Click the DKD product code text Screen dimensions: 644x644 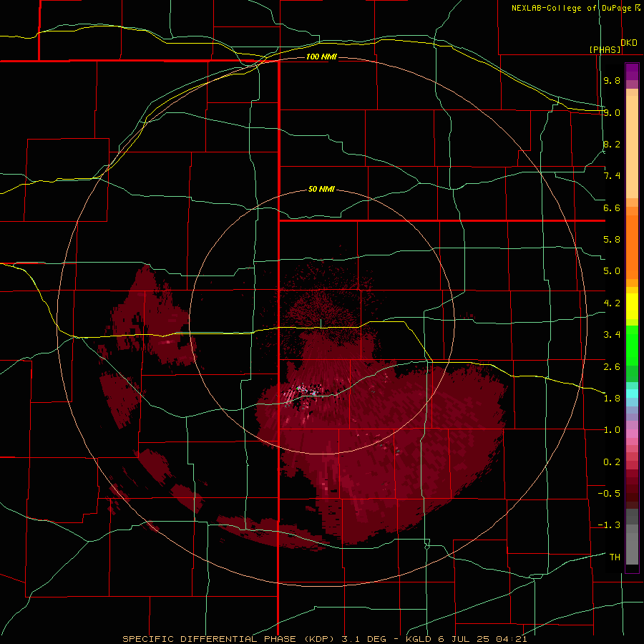coord(629,42)
